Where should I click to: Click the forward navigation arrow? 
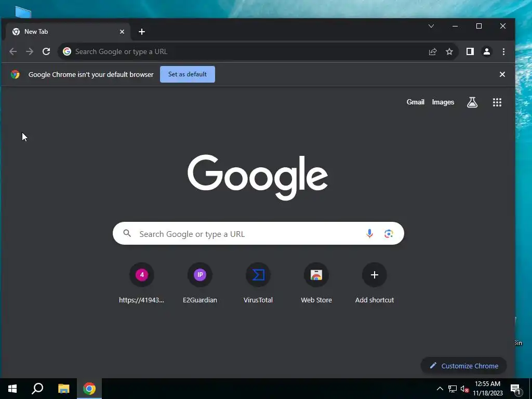click(x=30, y=51)
